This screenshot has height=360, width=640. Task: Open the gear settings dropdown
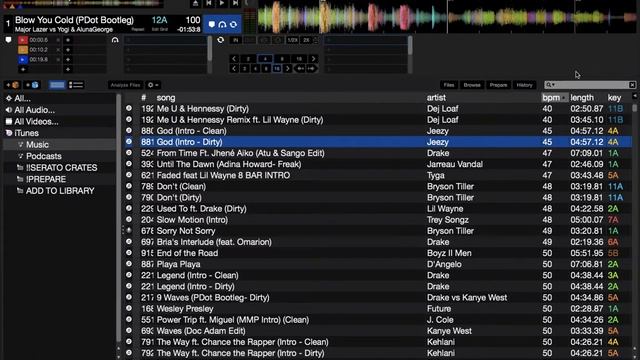[x=153, y=85]
